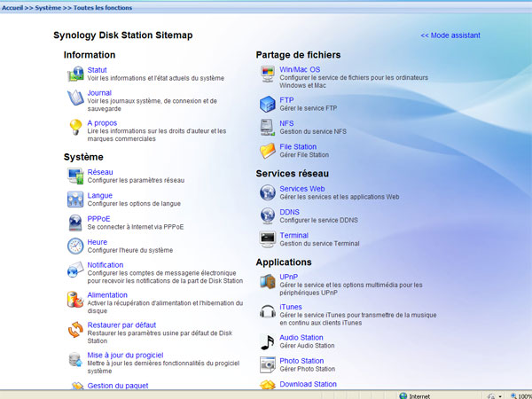This screenshot has width=532, height=399.
Task: Open the Win/Mac OS link
Action: pos(300,69)
